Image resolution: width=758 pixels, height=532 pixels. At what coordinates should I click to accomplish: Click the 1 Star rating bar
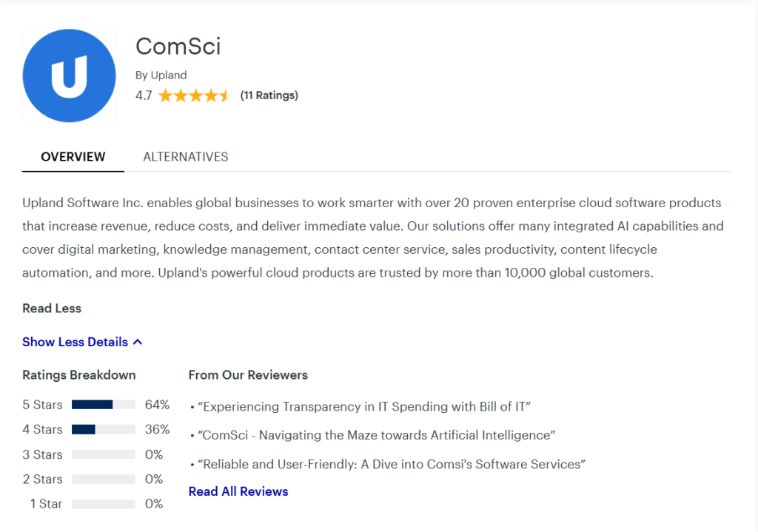[103, 504]
